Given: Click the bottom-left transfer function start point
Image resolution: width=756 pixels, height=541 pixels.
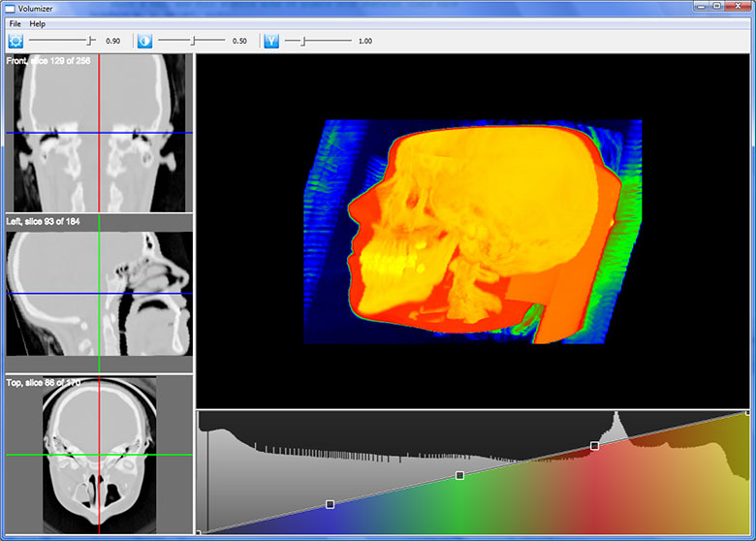Looking at the screenshot, I should point(198,532).
